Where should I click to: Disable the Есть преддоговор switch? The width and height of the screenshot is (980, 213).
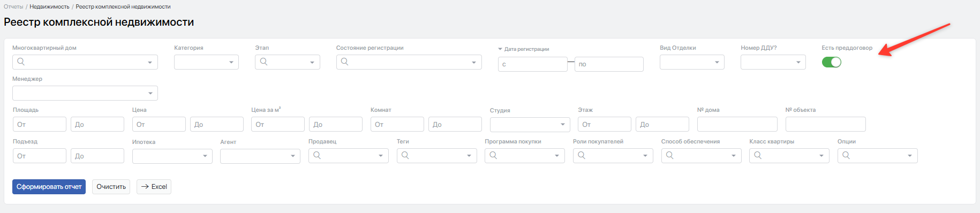point(831,62)
